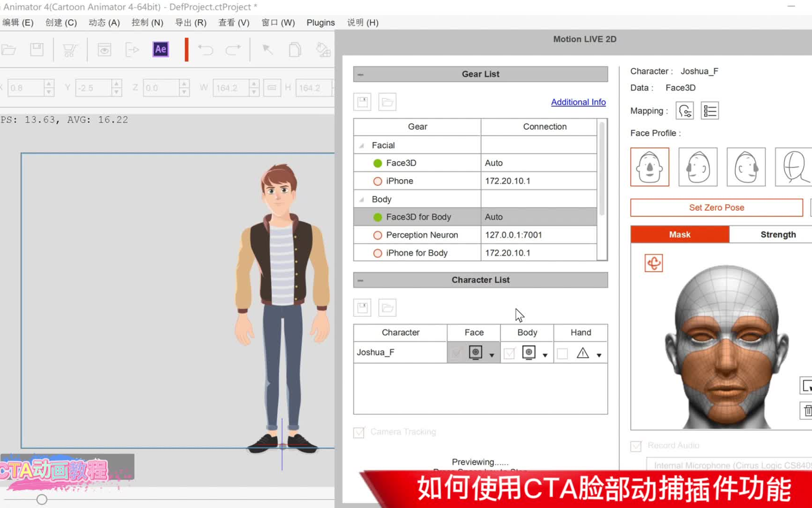Toggle the iPhone for Body connection indicator
812x508 pixels.
378,253
